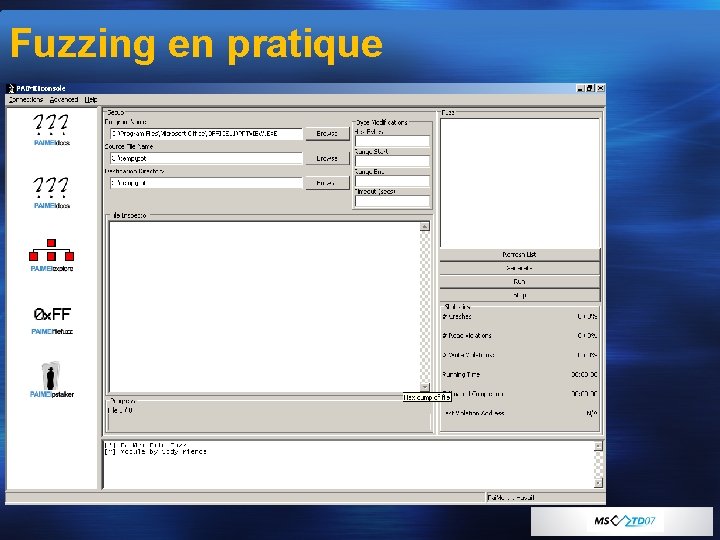Click the 'Running Time' statistic value
Image resolution: width=720 pixels, height=540 pixels.
coord(584,375)
